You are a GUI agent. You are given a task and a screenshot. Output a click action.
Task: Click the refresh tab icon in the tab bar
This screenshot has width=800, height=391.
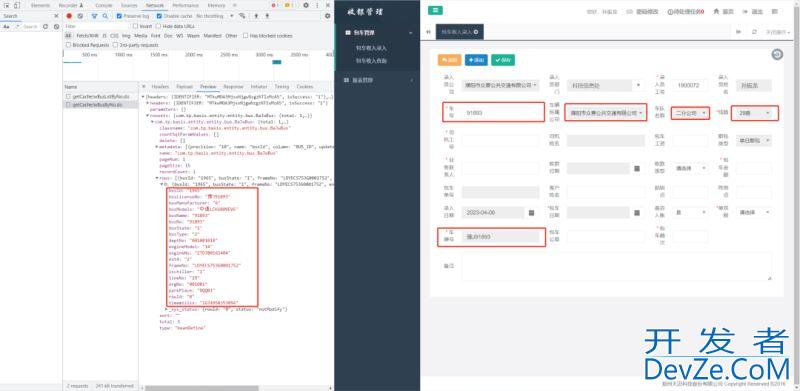[754, 32]
